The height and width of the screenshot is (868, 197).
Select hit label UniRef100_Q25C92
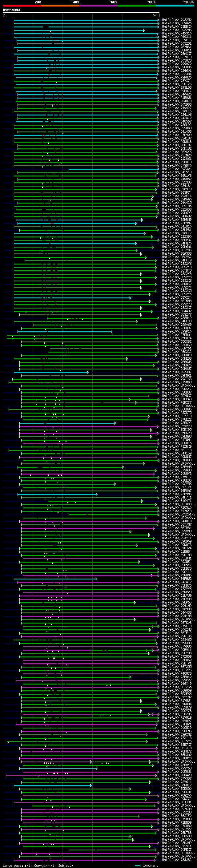(x=176, y=423)
